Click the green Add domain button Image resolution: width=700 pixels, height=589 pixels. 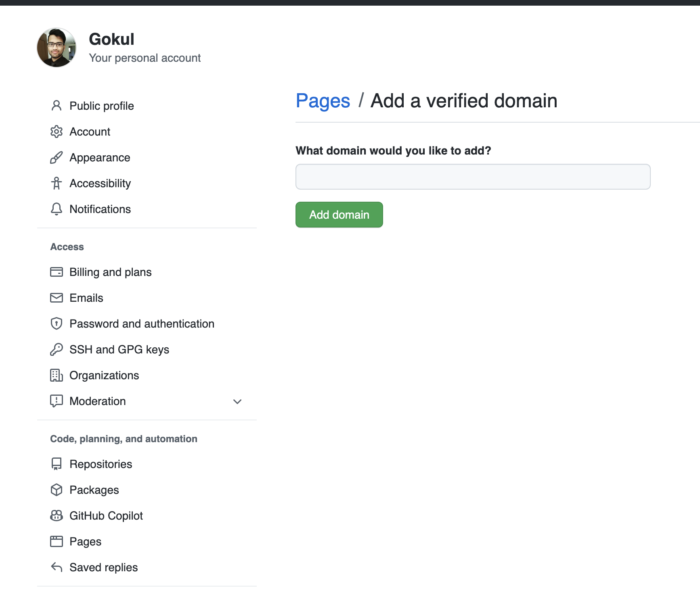click(339, 215)
